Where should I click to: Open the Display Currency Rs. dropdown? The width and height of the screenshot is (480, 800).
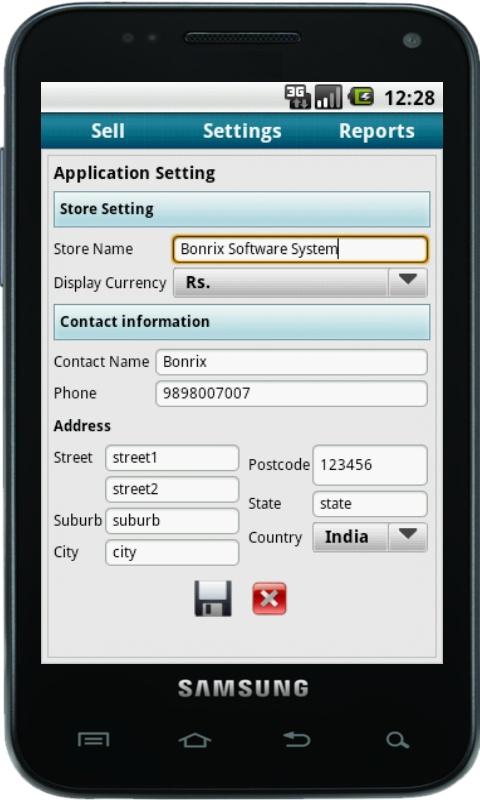pyautogui.click(x=300, y=283)
